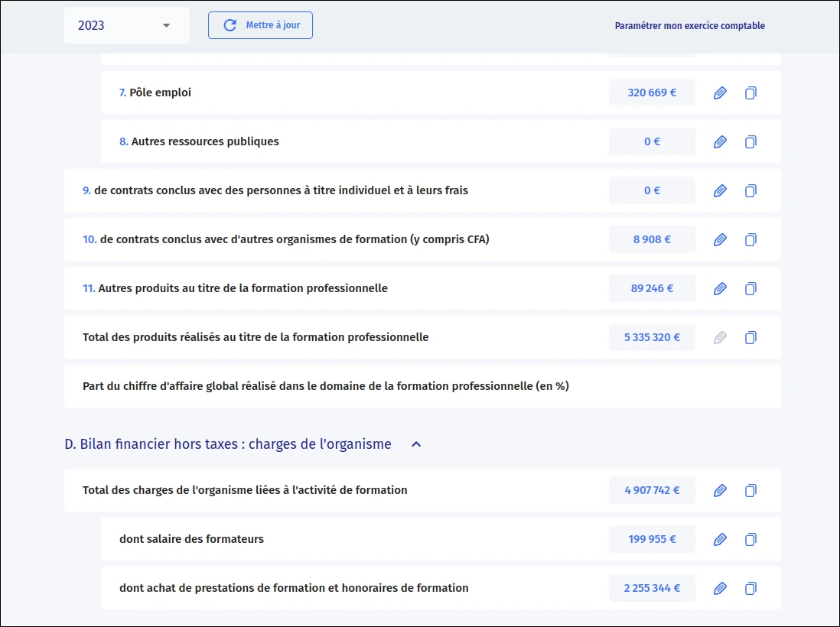Screen dimensions: 840x627
Task: Click the refresh icon in Mettre à jour
Action: click(230, 25)
